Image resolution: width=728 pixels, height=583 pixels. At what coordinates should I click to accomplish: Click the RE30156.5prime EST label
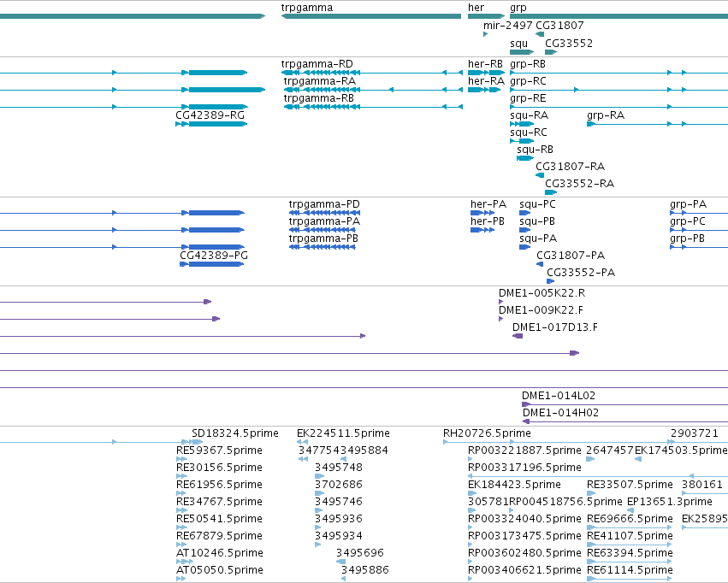[219, 468]
